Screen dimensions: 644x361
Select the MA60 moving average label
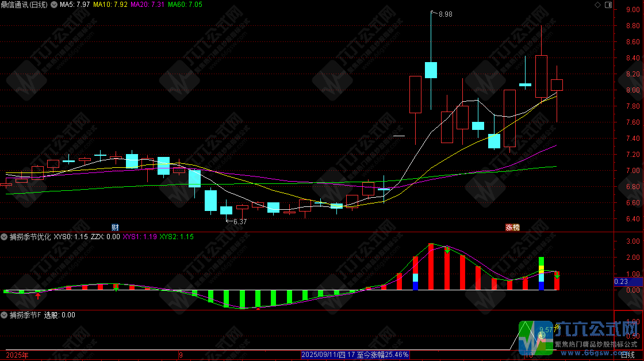coord(185,5)
